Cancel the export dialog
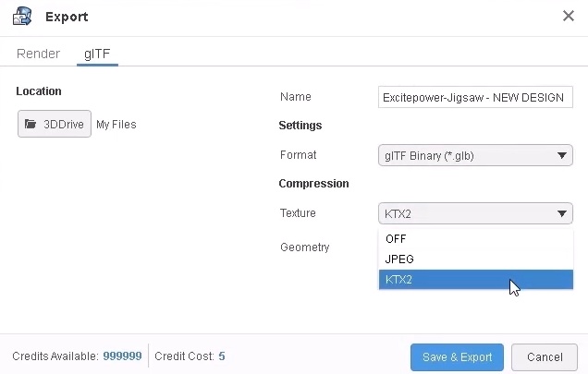The height and width of the screenshot is (374, 588). pos(545,357)
